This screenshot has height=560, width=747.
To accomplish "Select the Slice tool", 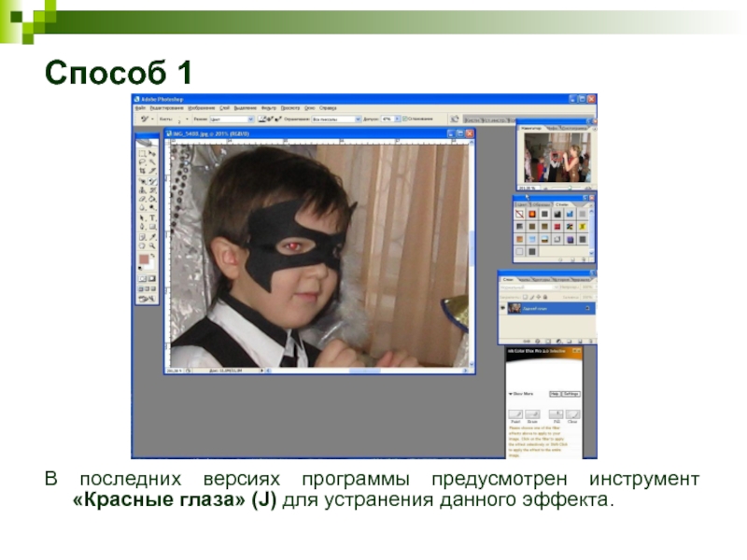I will click(152, 171).
